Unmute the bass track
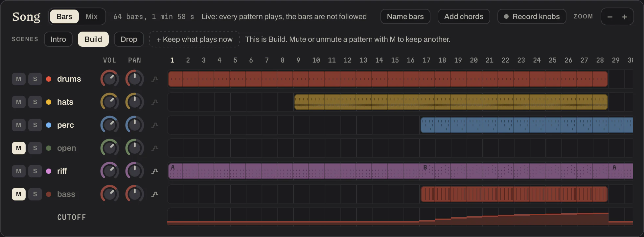 coord(19,194)
